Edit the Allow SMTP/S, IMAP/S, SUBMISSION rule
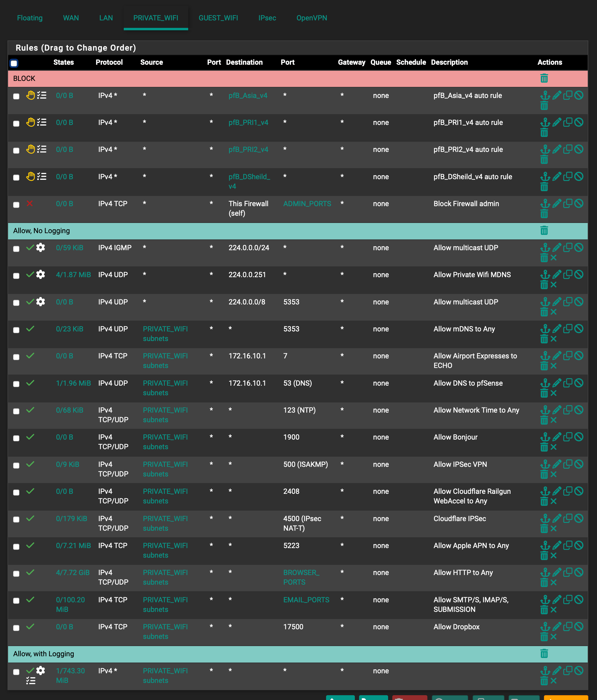 (x=557, y=600)
